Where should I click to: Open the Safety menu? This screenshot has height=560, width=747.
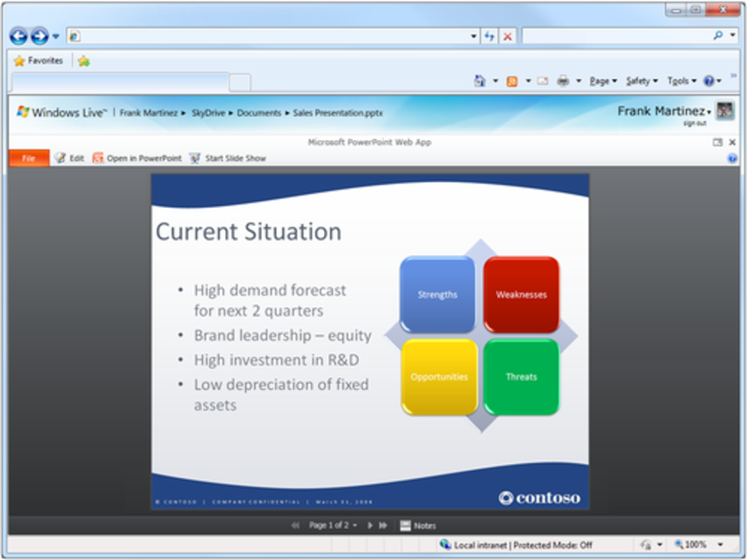640,81
